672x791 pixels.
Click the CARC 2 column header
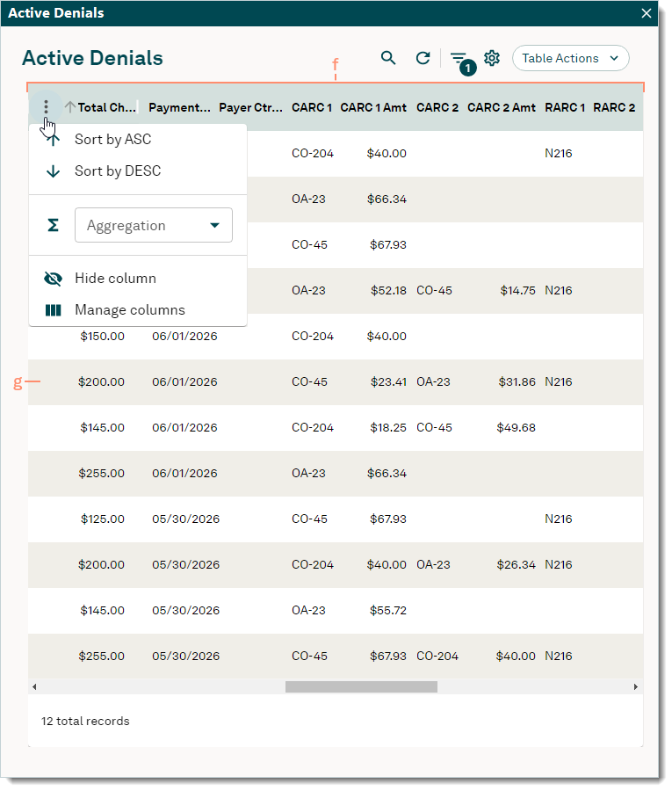point(437,107)
